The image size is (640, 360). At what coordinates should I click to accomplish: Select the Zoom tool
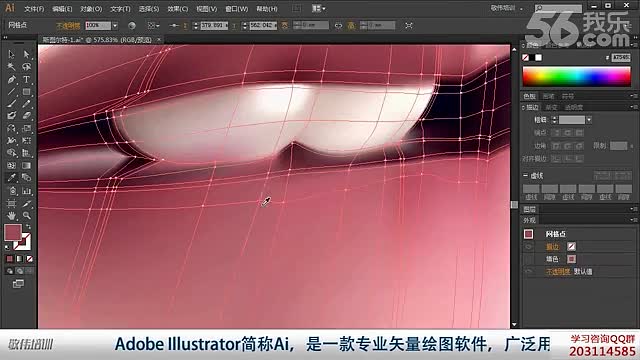coord(27,215)
